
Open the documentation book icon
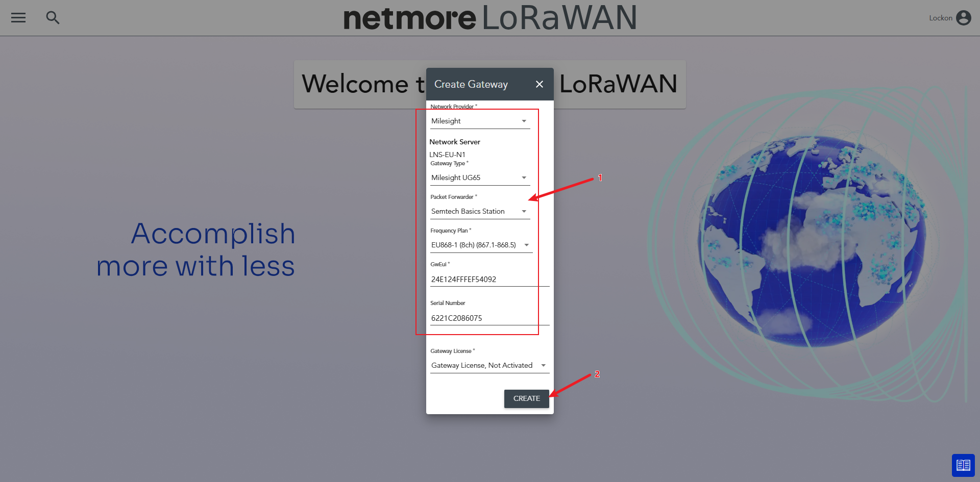click(963, 465)
